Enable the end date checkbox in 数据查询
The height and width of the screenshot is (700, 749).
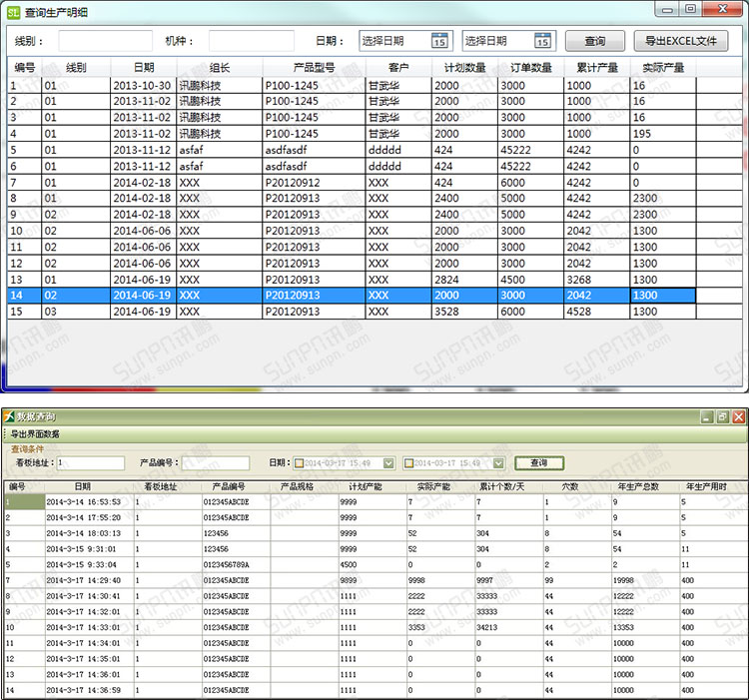(x=408, y=463)
